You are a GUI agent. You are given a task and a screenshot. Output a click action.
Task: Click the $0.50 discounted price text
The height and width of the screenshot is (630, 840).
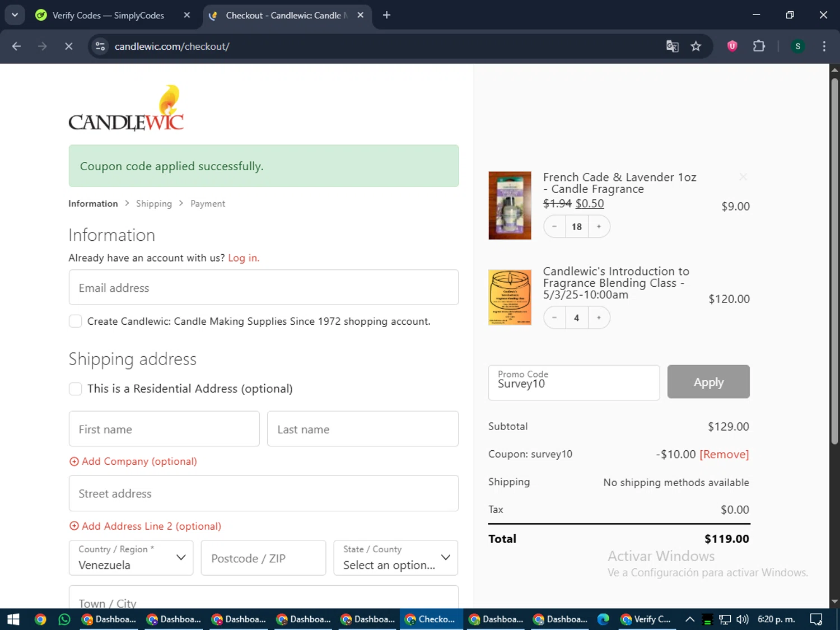click(x=590, y=204)
